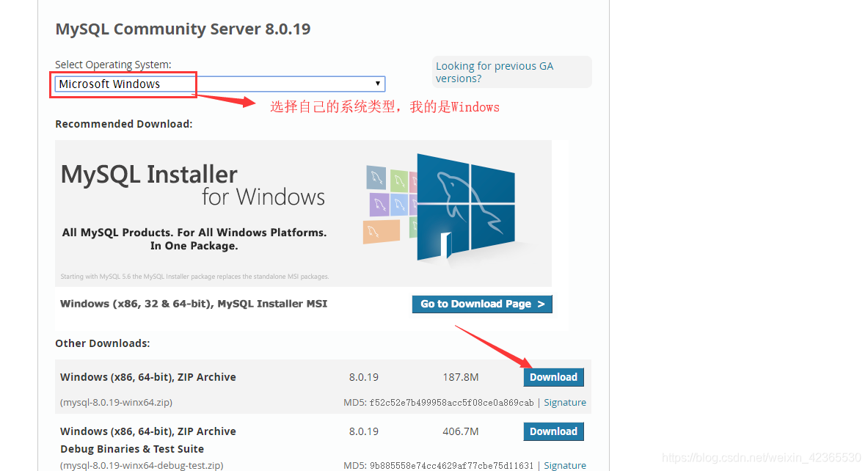Click the 8.0.19 version in the 187.8M row
The image size is (868, 471).
click(x=364, y=377)
